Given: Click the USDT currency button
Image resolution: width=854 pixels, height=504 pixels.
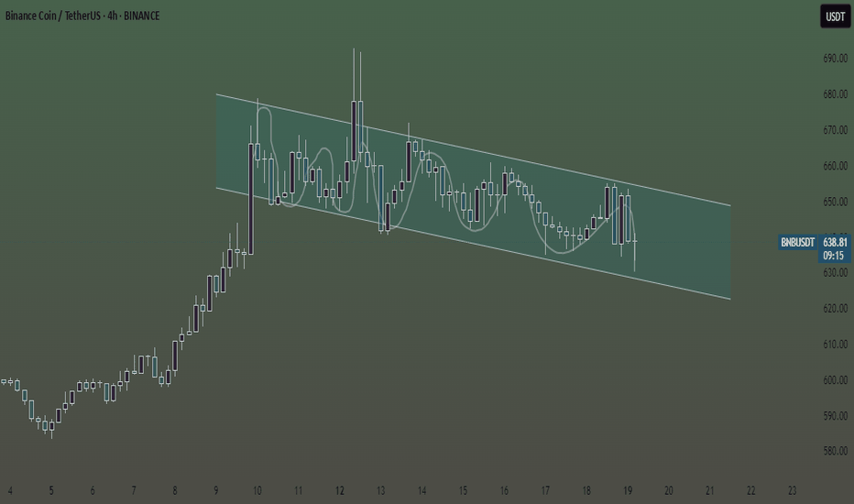Looking at the screenshot, I should tap(835, 16).
